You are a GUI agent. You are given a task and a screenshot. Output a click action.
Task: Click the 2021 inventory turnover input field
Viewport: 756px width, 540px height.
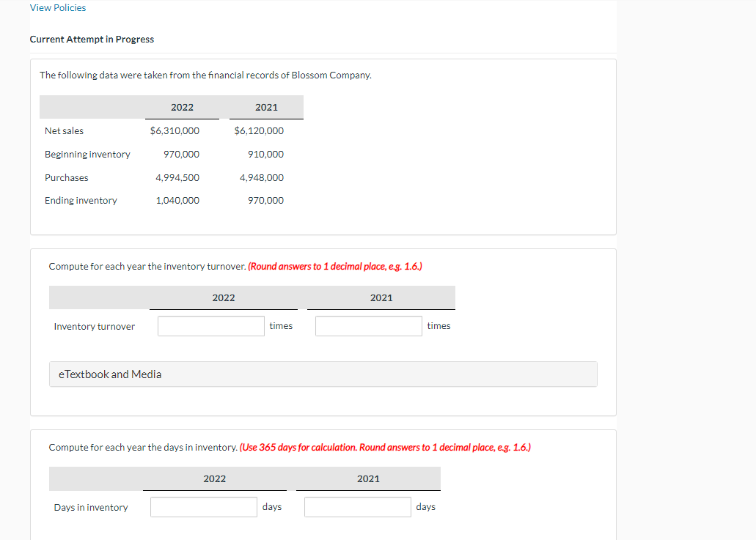[368, 325]
